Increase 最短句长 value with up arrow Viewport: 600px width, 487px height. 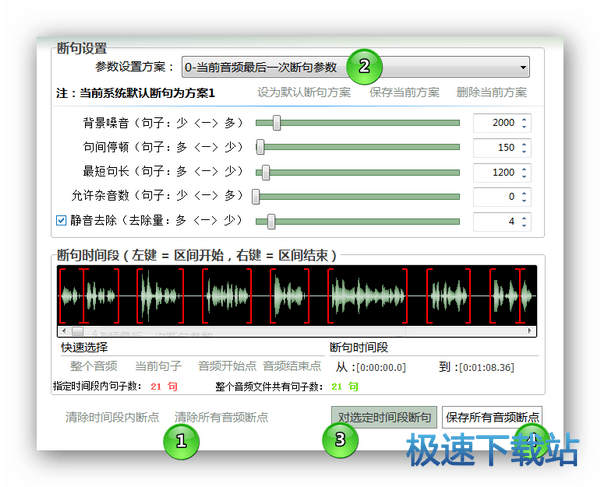coord(524,168)
